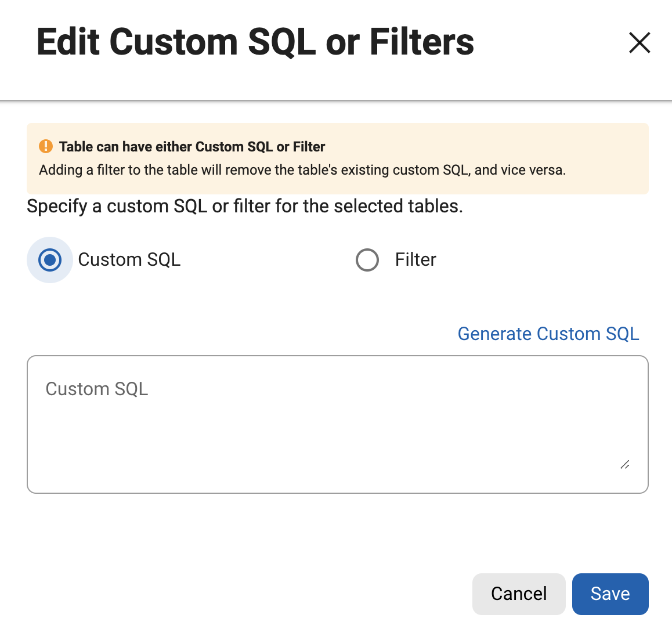Image resolution: width=672 pixels, height=629 pixels.
Task: Click the dialog title Edit Custom SQL or Filters
Action: pos(255,42)
